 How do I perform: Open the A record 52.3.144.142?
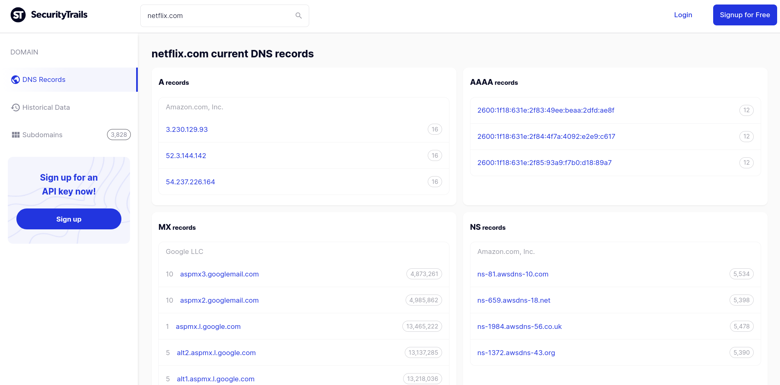click(x=186, y=156)
